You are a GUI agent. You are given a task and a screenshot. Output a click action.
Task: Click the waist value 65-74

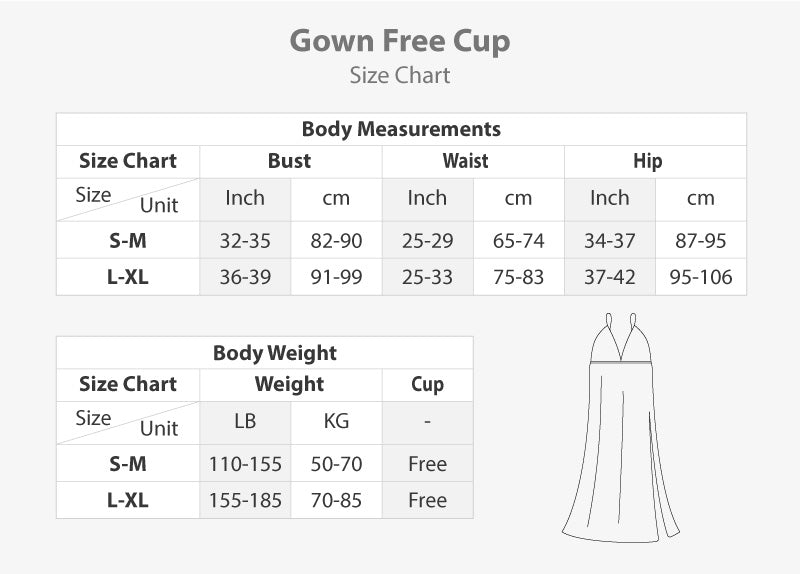pos(518,241)
